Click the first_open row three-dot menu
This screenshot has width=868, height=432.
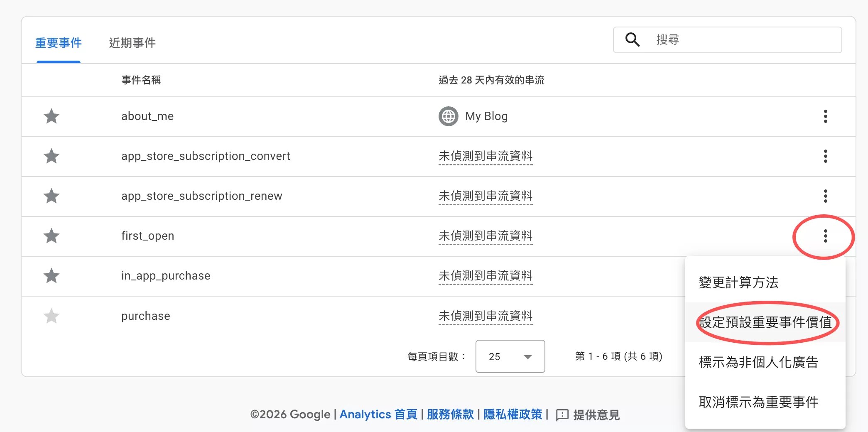coord(825,236)
